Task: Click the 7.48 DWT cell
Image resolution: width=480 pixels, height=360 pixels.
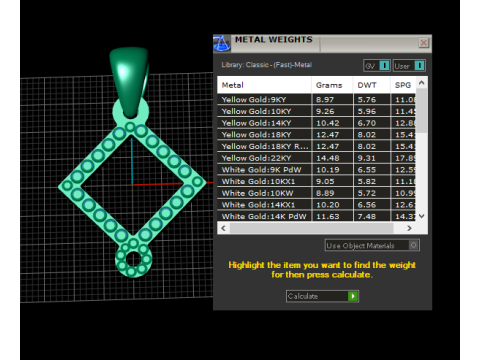Action: tap(372, 216)
